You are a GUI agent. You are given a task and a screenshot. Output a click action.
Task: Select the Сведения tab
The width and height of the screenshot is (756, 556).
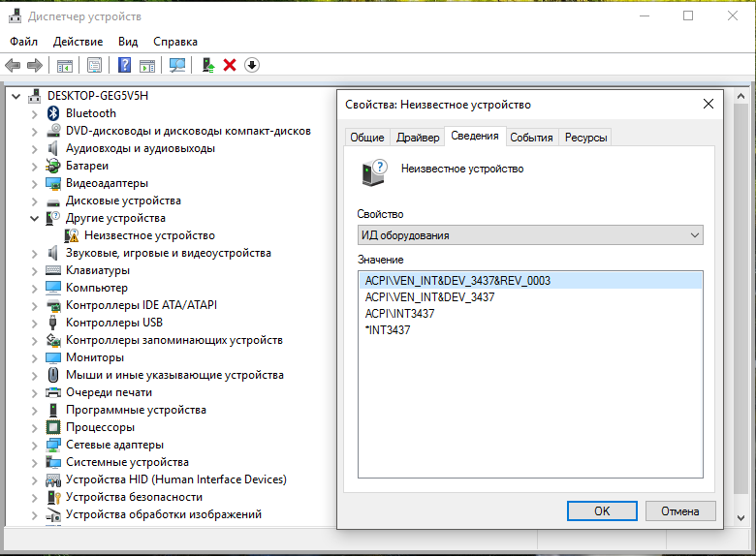coord(475,136)
